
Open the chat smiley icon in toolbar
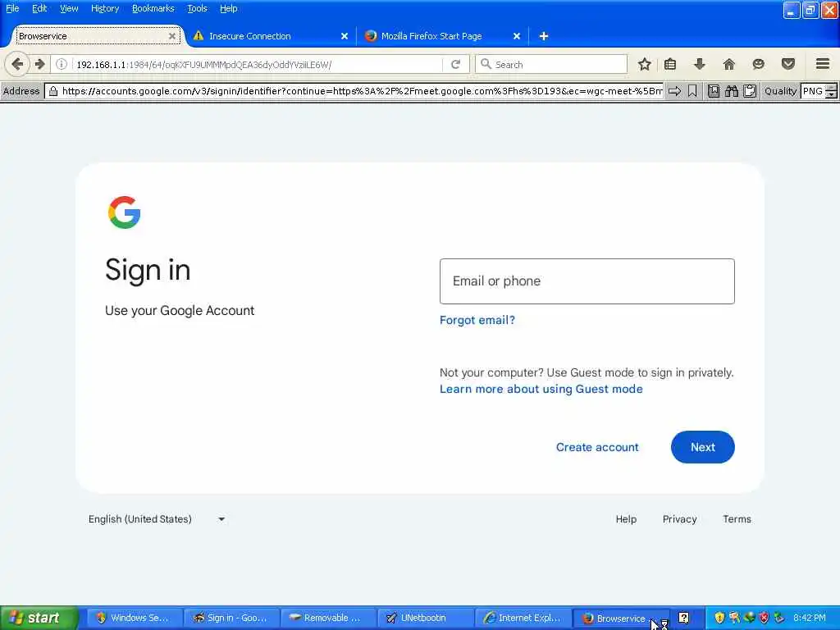[x=758, y=64]
